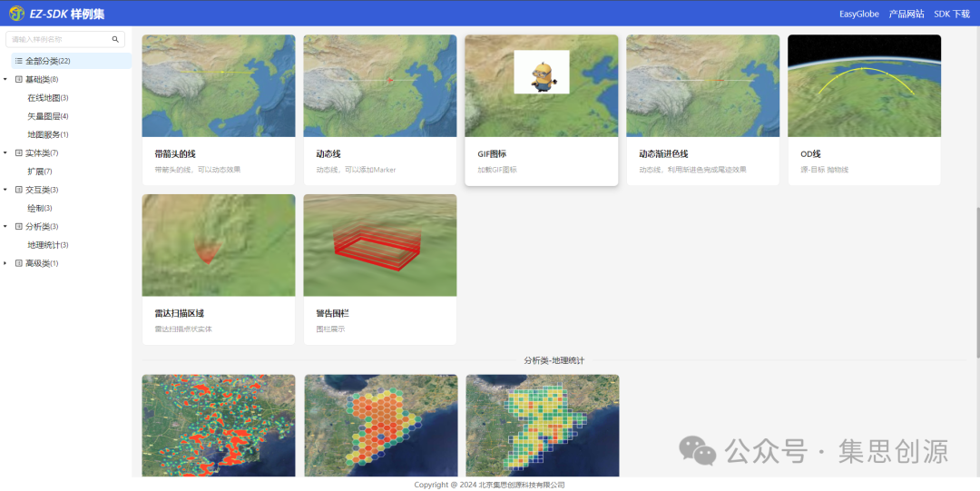Click the folder icon next to 分析类
This screenshot has width=980, height=491.
click(19, 227)
